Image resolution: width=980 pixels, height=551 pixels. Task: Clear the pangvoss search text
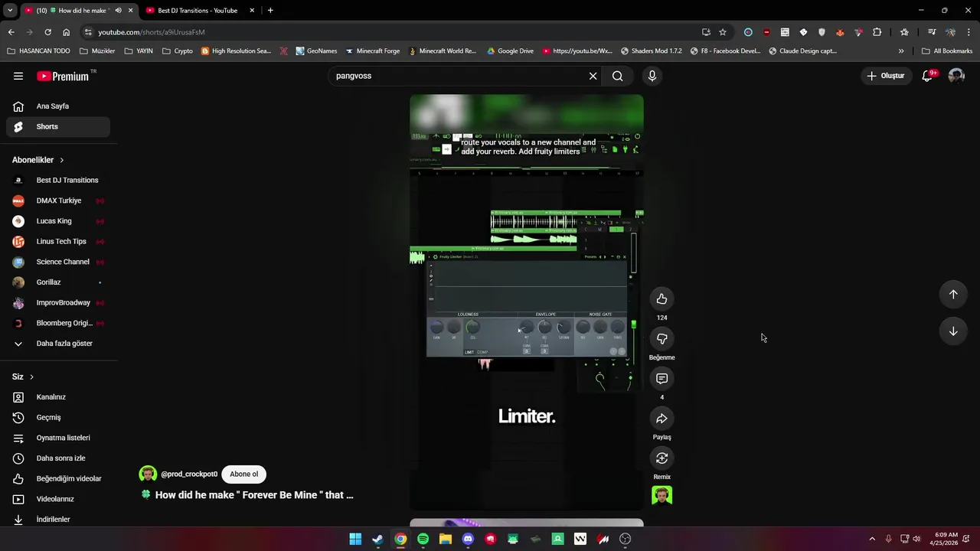pos(593,76)
